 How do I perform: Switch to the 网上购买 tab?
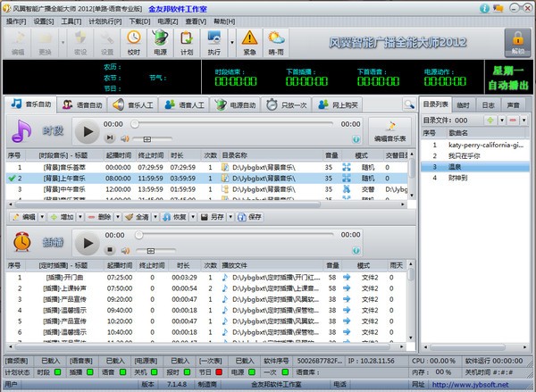338,105
